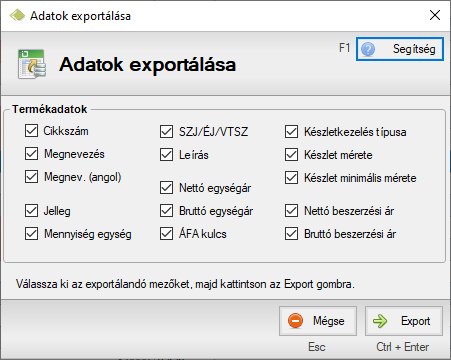Deselect the Leírás checkbox

(x=166, y=155)
